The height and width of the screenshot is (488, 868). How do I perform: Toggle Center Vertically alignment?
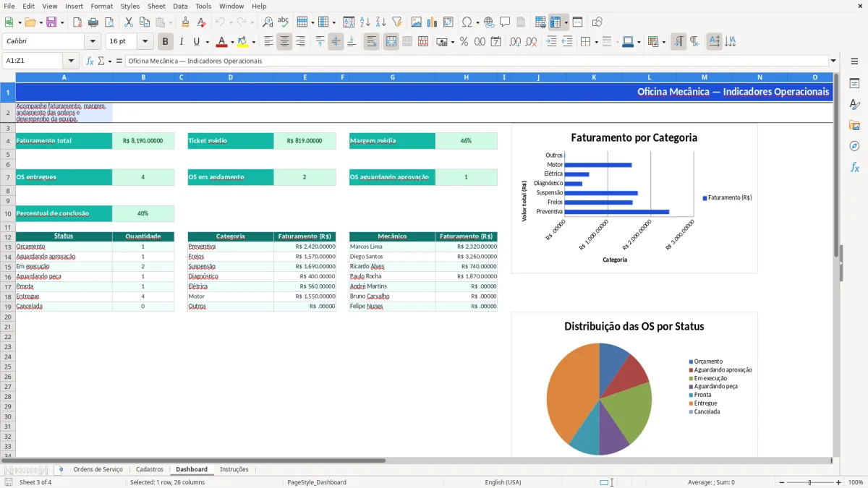pyautogui.click(x=336, y=42)
